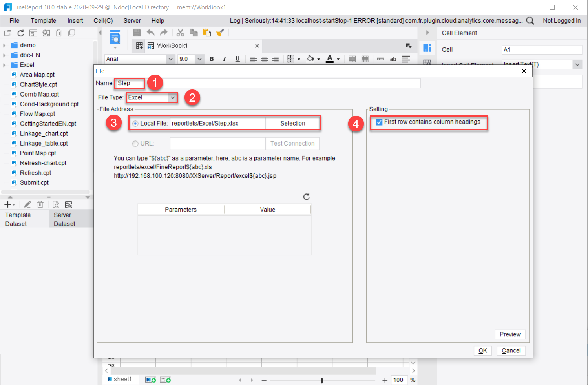Activate the format painter brush

click(220, 33)
